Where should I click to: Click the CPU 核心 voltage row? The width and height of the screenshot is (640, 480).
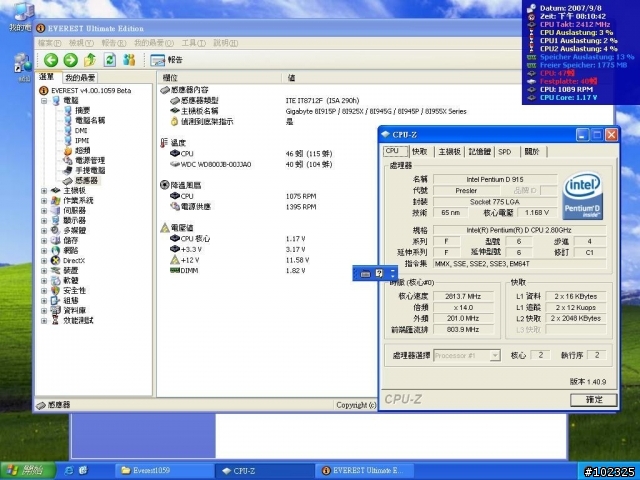tap(238, 239)
